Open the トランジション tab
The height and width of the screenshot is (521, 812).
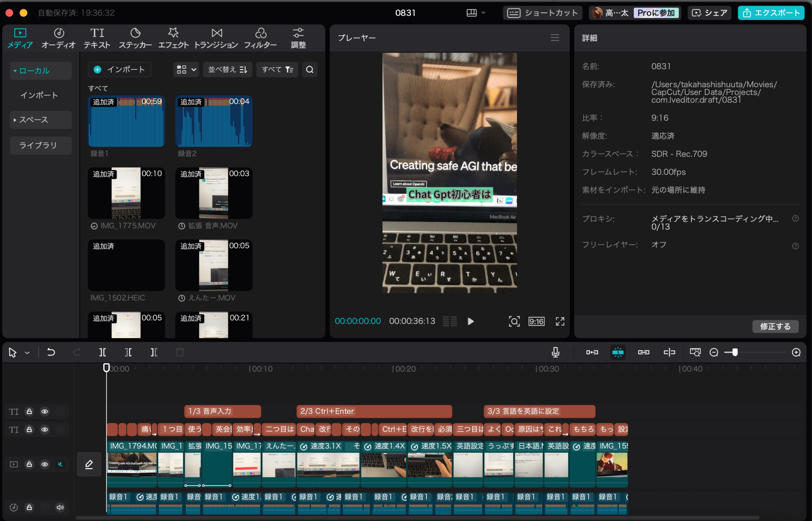tap(216, 38)
